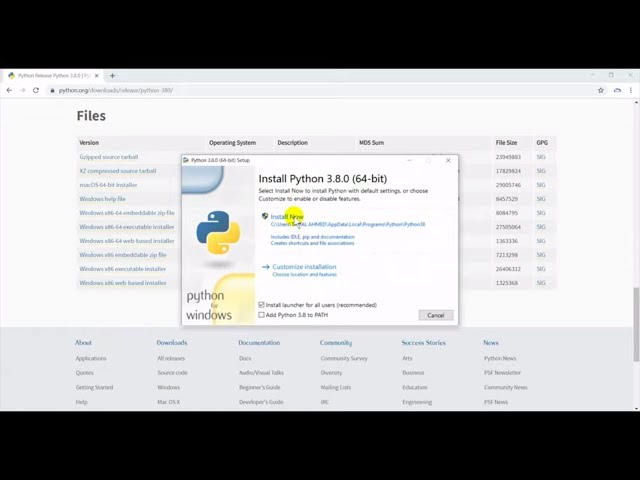Select the Python Release Python 3.8.0 tab
This screenshot has height=480, width=640.
[x=53, y=76]
